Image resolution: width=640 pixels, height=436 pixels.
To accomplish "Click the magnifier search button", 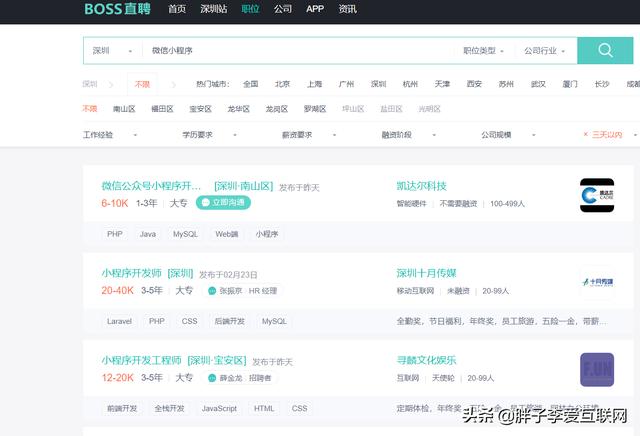I will [606, 50].
